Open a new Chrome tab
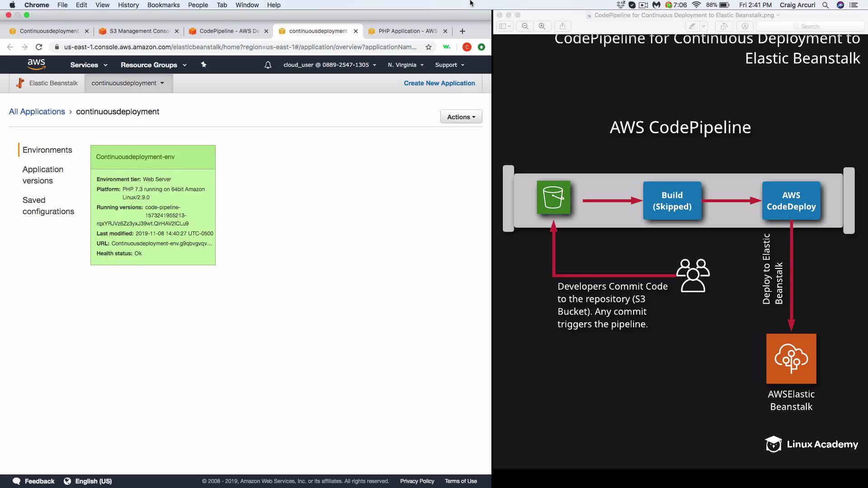Viewport: 868px width, 488px height. click(x=462, y=31)
